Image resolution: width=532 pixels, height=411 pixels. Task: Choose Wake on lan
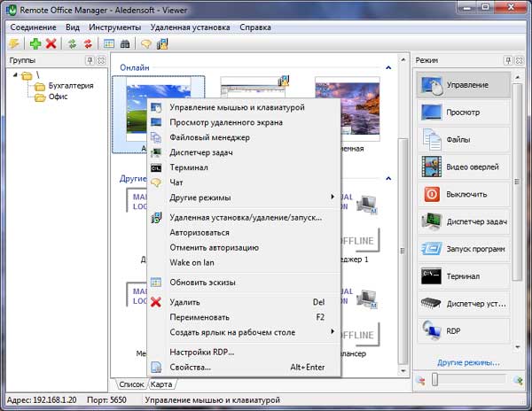click(x=244, y=262)
